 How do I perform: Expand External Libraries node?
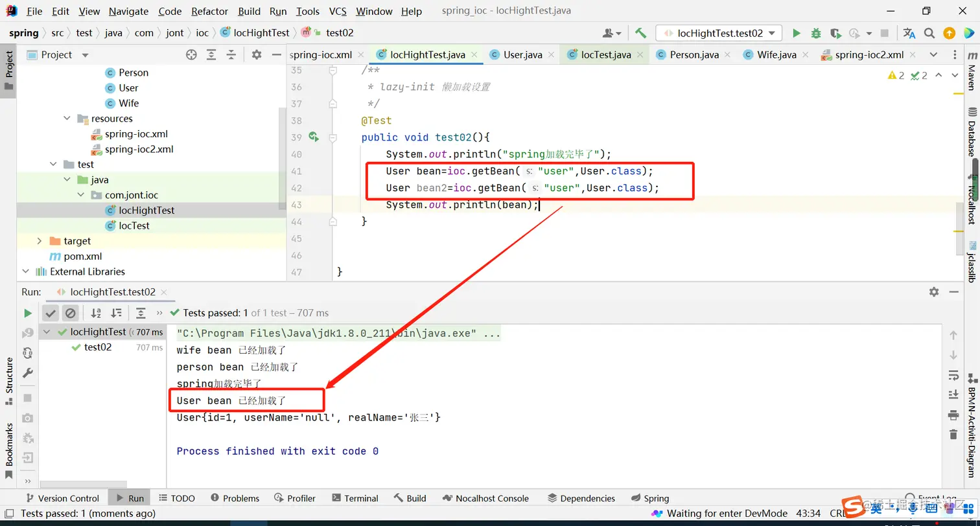click(26, 271)
